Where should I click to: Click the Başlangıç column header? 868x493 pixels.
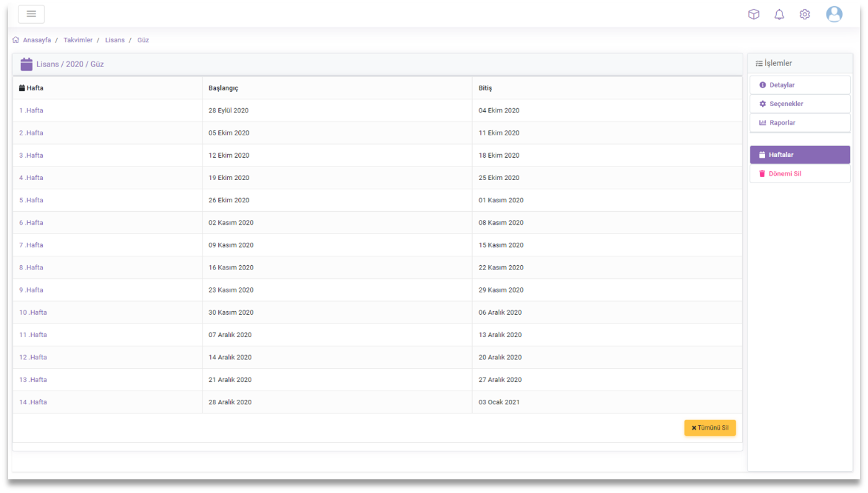coord(223,88)
